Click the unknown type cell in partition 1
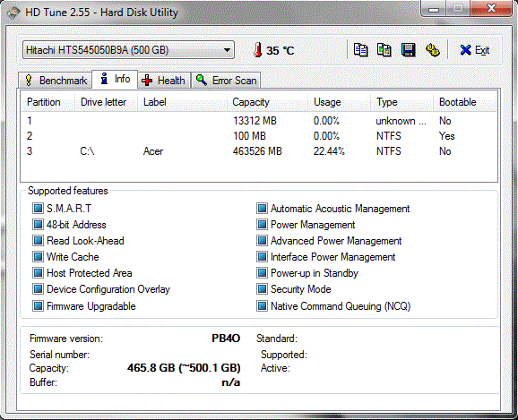Viewport: 518px width, 420px height. point(401,121)
